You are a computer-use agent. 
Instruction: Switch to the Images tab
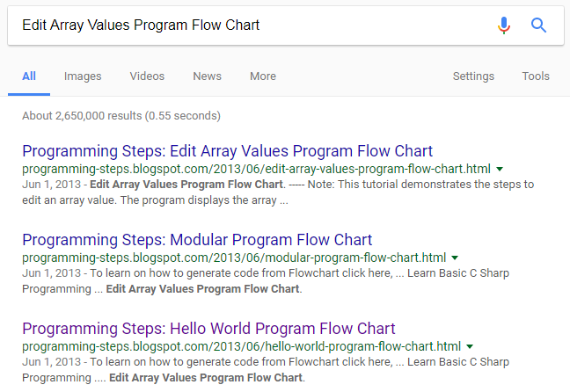click(x=83, y=76)
